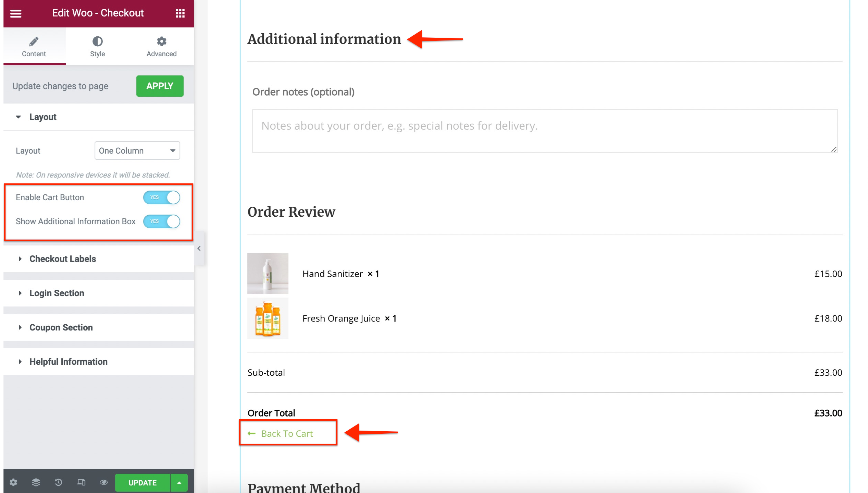Collapse the editor panel with the side arrow
Screen dimensions: 868x493
tap(199, 249)
